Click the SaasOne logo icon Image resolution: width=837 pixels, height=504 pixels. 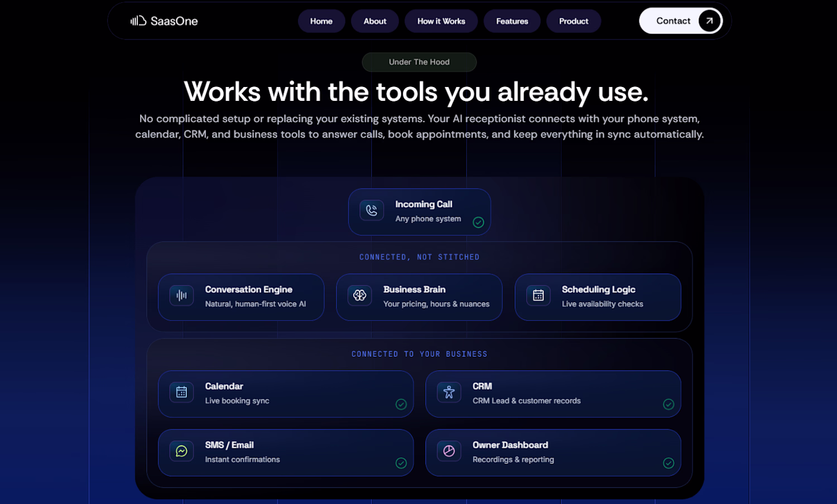coord(138,21)
